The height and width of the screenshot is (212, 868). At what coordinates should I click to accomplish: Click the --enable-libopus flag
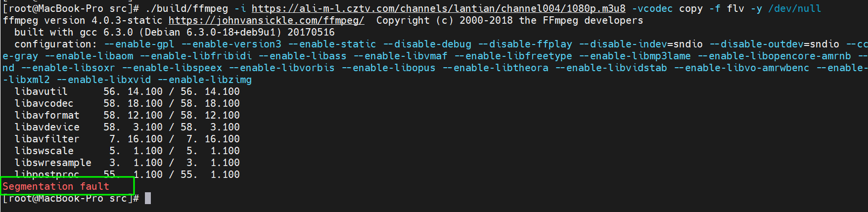pyautogui.click(x=388, y=68)
